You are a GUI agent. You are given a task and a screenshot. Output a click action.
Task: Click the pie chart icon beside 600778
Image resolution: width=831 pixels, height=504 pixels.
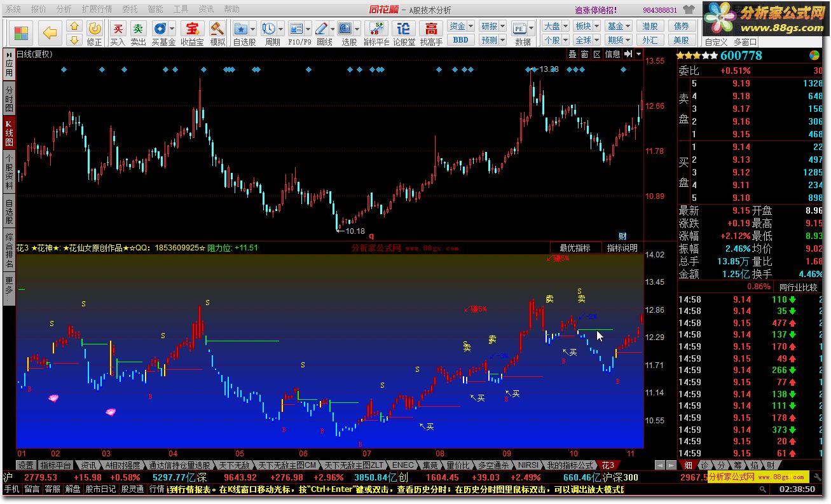click(x=815, y=55)
